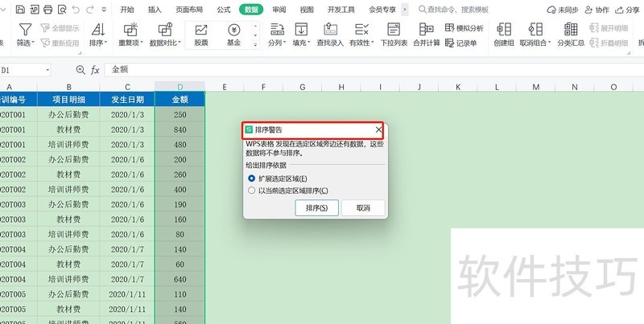
Task: Switch to the 页面布局 tab
Action: (189, 10)
